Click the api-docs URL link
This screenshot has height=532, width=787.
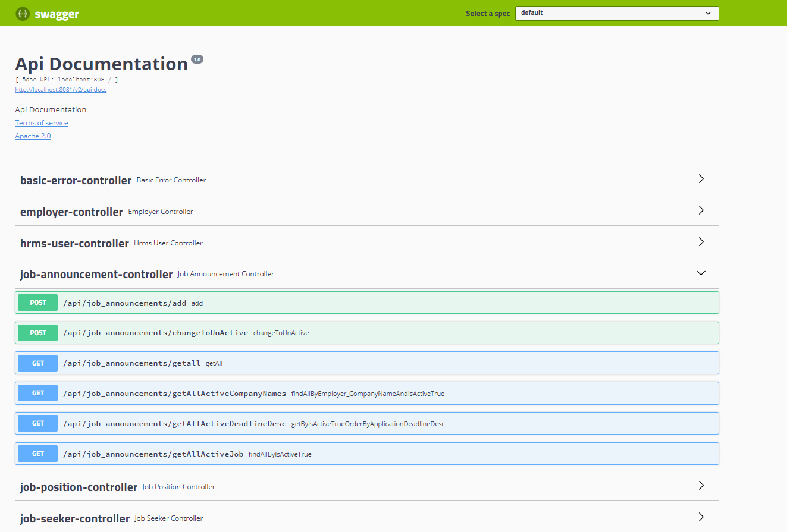pos(60,89)
